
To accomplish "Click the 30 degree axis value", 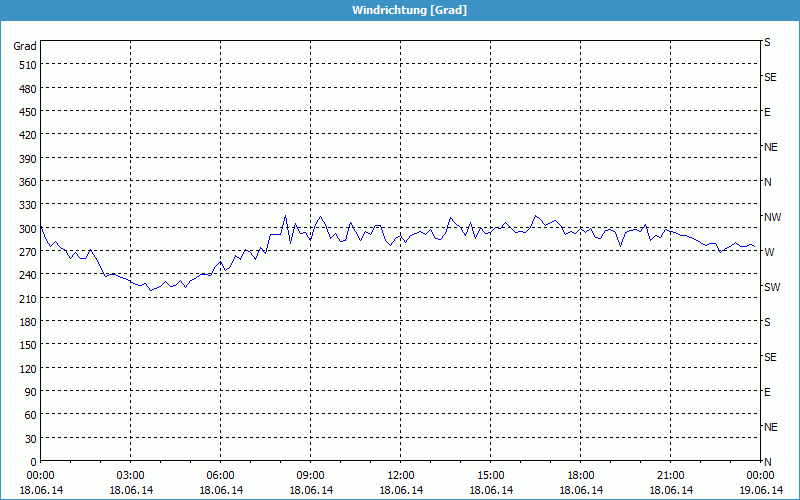I will (x=29, y=438).
